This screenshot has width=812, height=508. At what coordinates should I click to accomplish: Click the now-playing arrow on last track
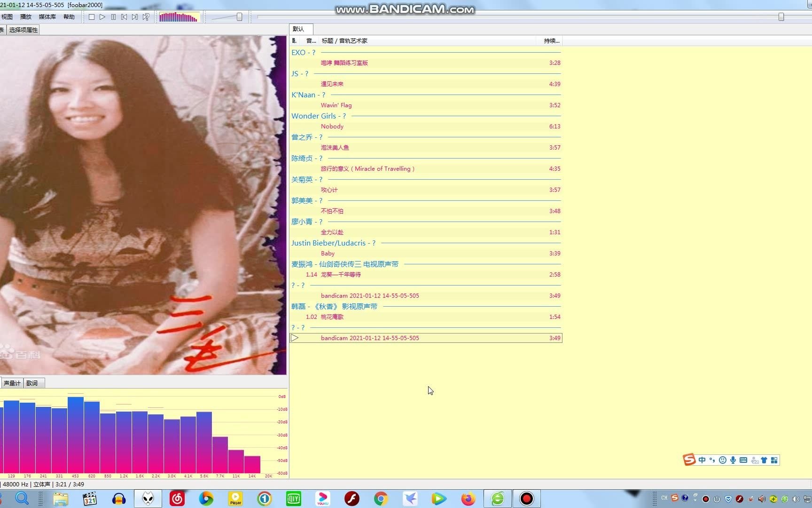coord(295,338)
